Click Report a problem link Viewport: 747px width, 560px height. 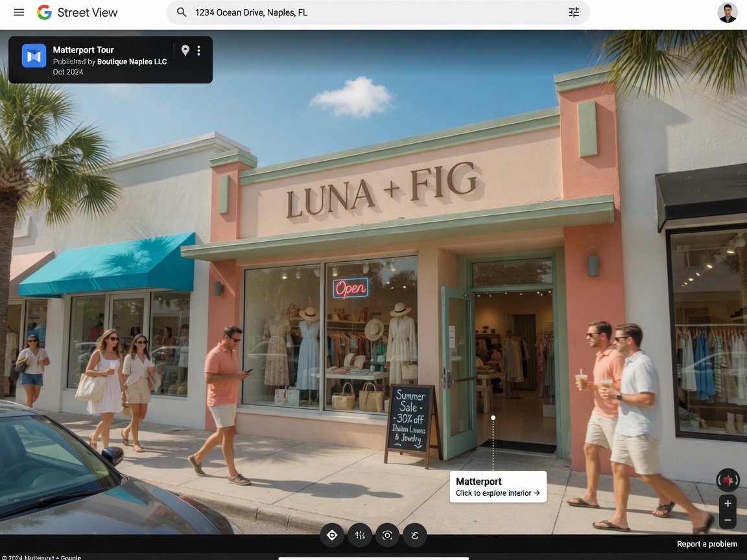pyautogui.click(x=707, y=544)
